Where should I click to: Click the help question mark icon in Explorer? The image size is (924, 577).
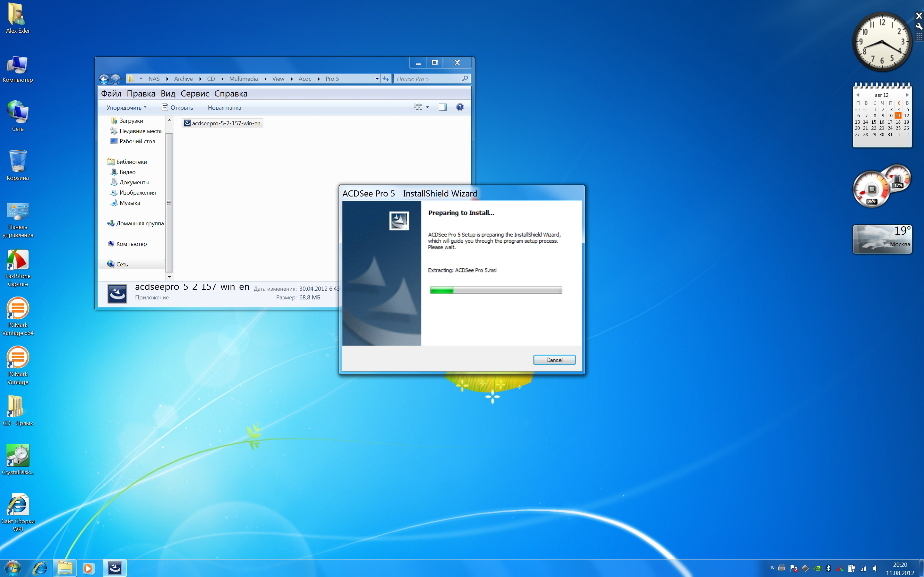(460, 107)
